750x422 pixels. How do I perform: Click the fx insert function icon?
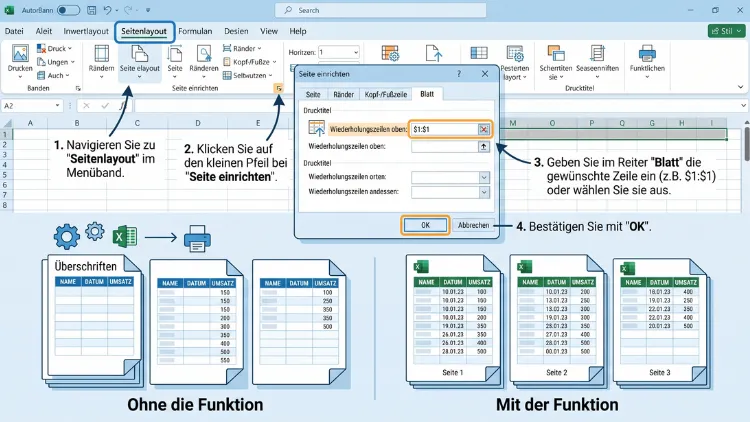(123, 106)
